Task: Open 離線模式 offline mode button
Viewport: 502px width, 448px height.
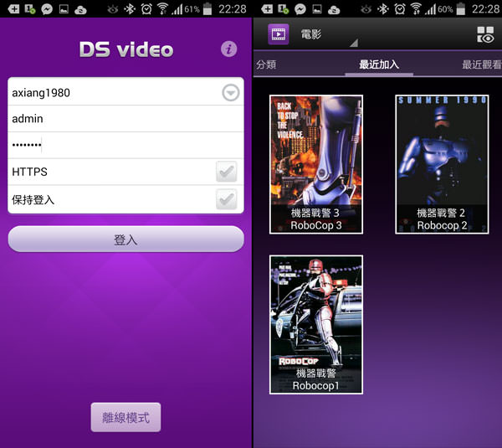Action: [125, 417]
